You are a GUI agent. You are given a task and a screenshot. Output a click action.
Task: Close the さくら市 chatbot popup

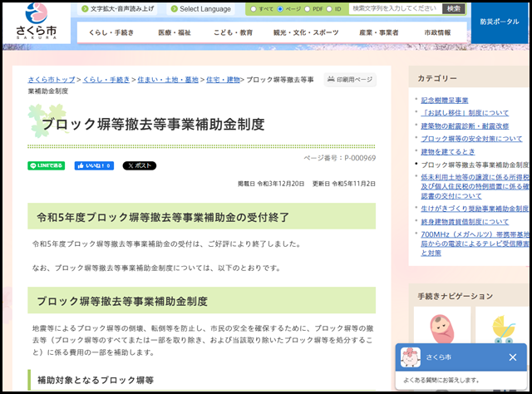[x=513, y=357]
